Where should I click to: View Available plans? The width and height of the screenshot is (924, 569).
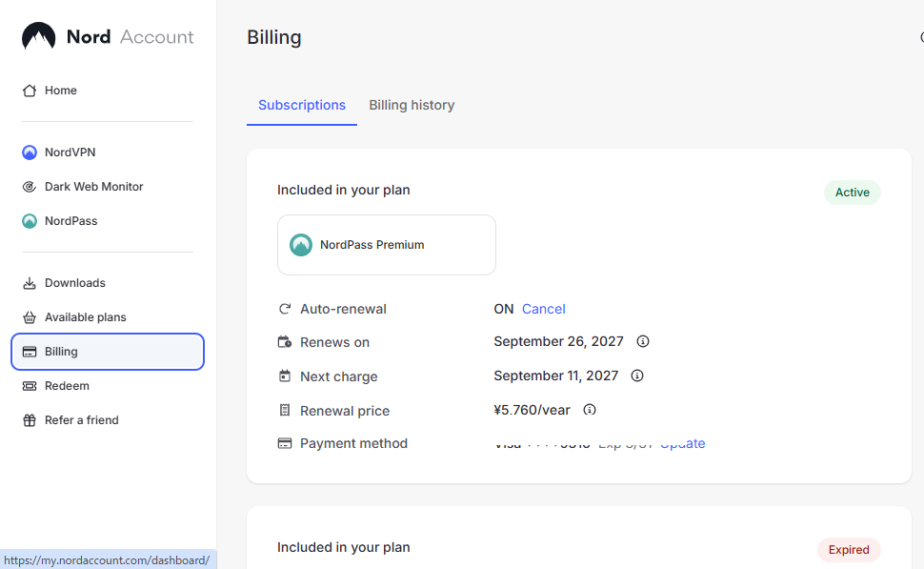(x=108, y=317)
